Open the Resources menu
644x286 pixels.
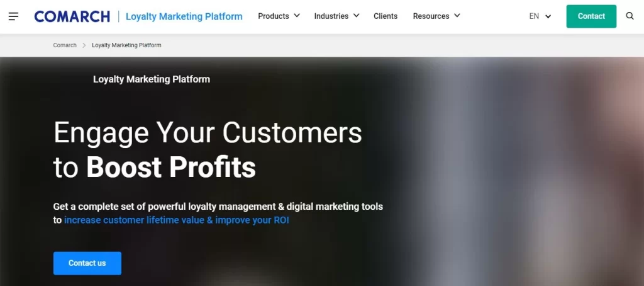(x=431, y=16)
